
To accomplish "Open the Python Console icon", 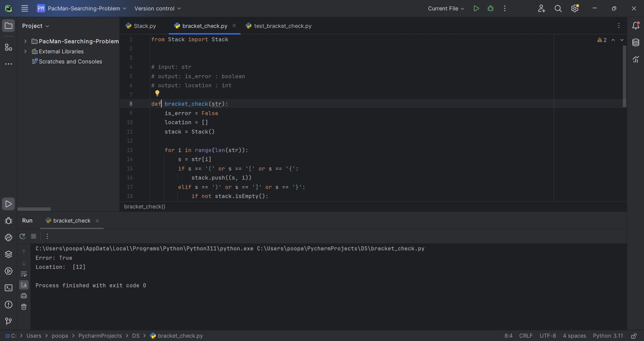I will [8, 238].
